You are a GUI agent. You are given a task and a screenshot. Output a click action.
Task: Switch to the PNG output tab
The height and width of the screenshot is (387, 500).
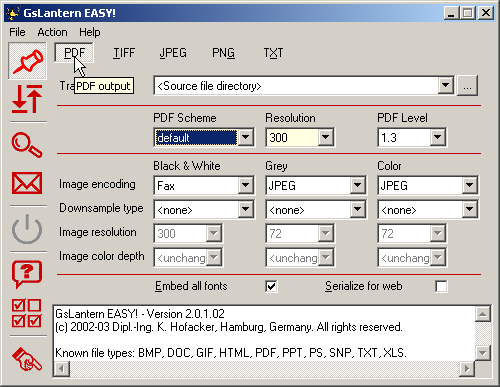(223, 53)
